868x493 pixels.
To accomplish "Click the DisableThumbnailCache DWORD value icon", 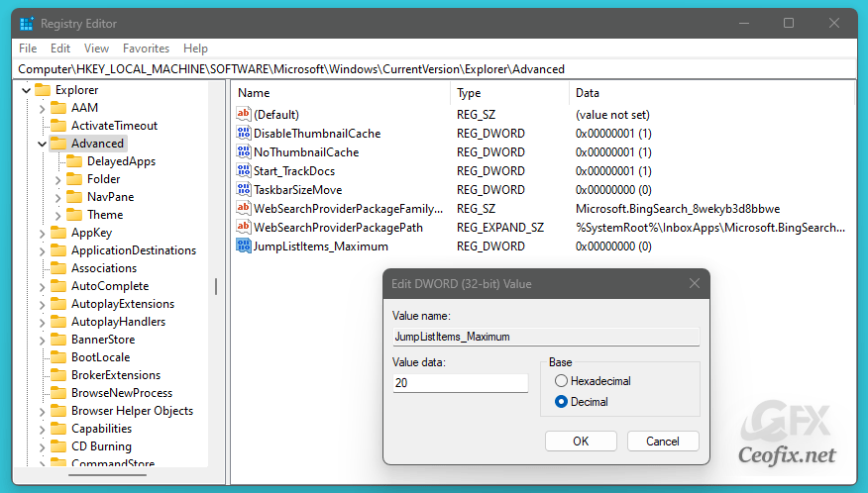I will (244, 134).
